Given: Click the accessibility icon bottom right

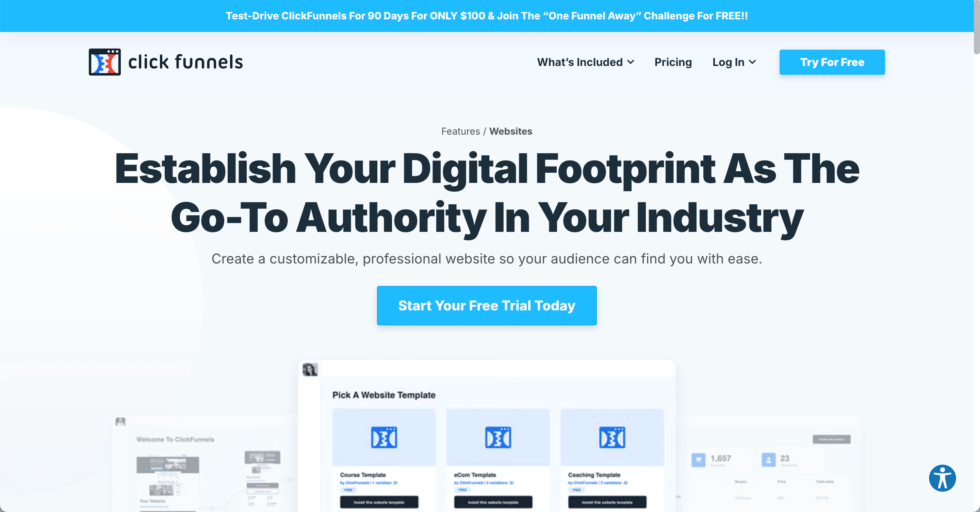Looking at the screenshot, I should 943,478.
